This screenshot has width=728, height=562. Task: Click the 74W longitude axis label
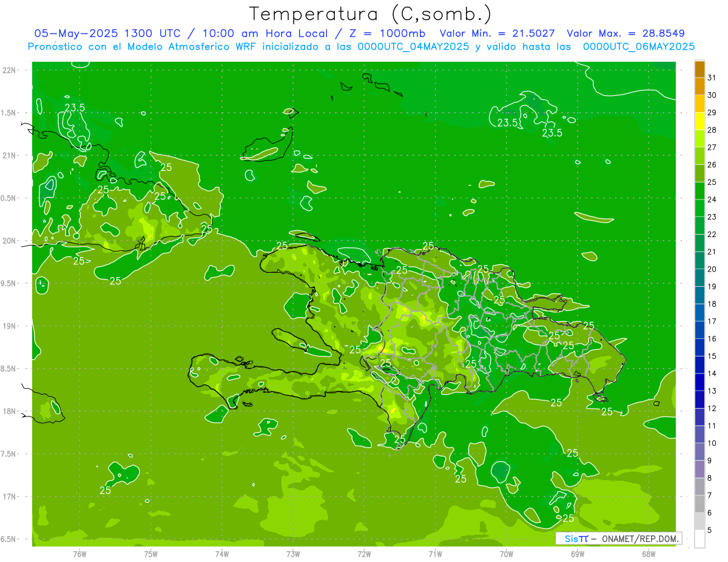(x=221, y=554)
